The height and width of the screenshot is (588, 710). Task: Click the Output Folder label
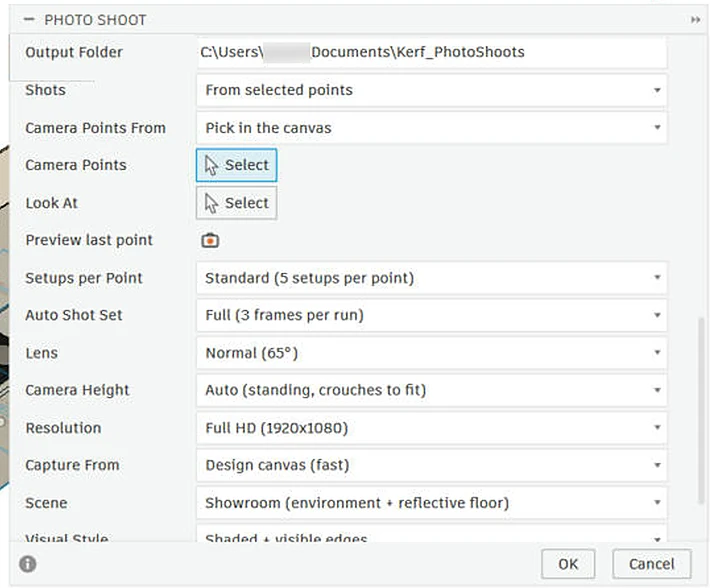[x=74, y=52]
